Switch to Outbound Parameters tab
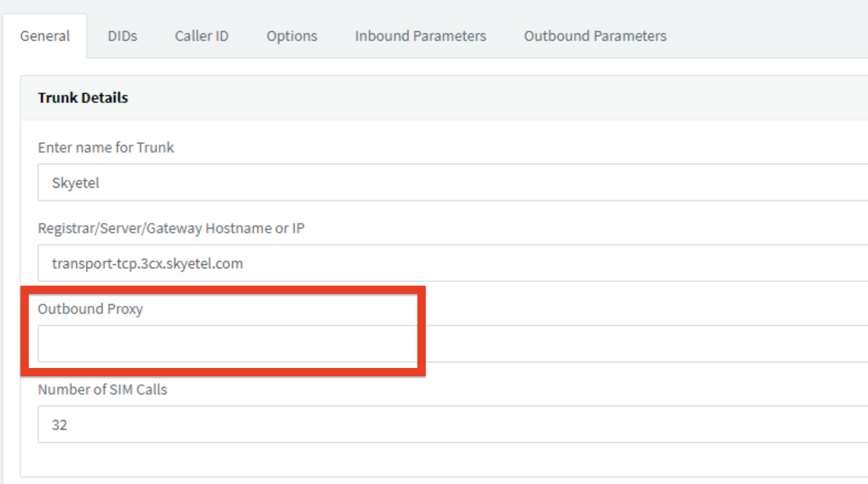 point(595,36)
